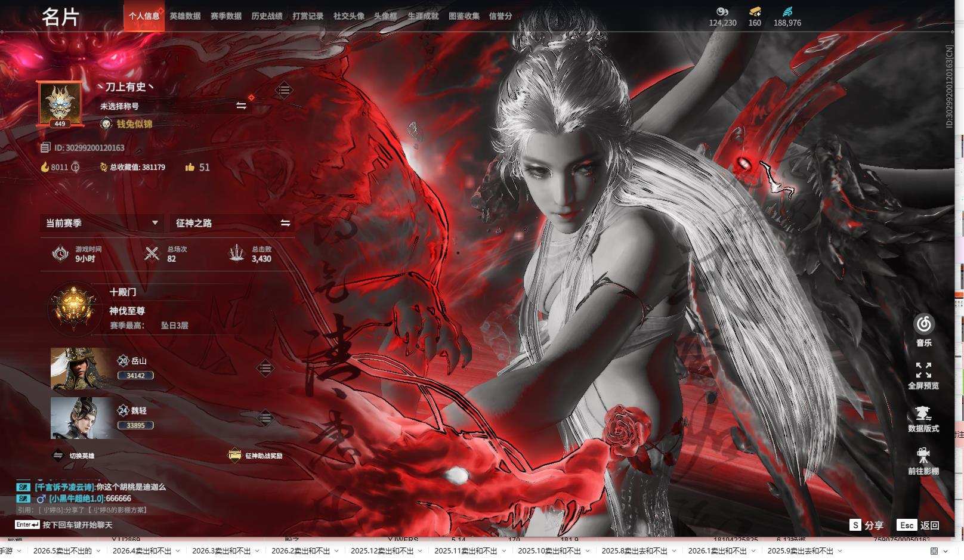Open player link 千言诉予凌云诗 in chat
The image size is (964, 560).
[64, 487]
